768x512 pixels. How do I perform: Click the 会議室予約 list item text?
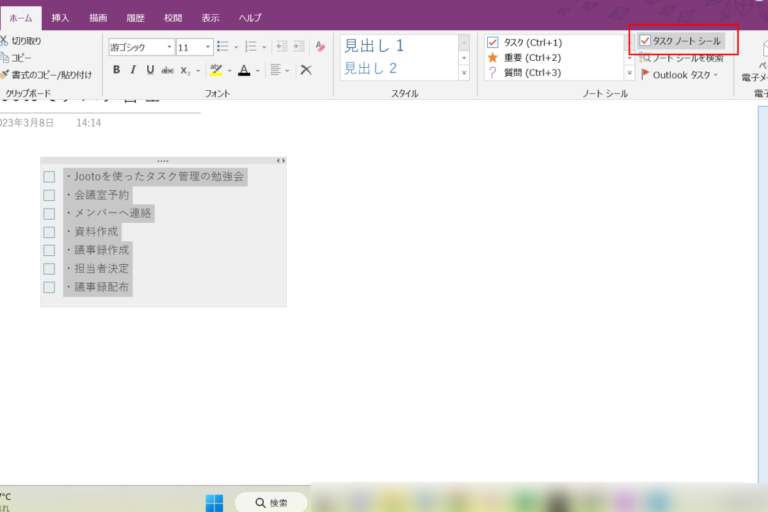click(x=101, y=195)
